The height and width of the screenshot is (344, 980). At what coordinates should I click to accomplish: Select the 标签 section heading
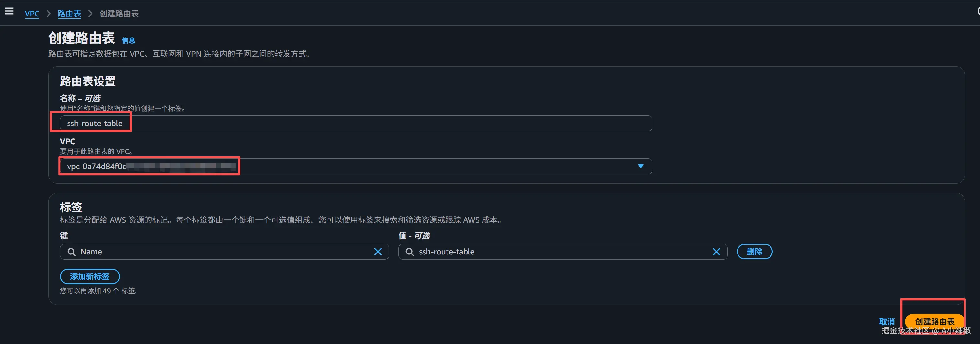click(71, 207)
